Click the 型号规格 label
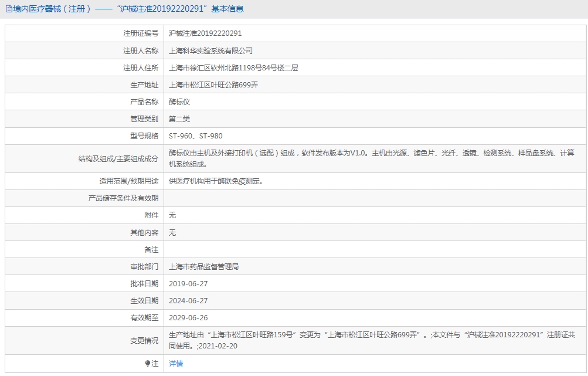The width and height of the screenshot is (588, 376). point(144,136)
